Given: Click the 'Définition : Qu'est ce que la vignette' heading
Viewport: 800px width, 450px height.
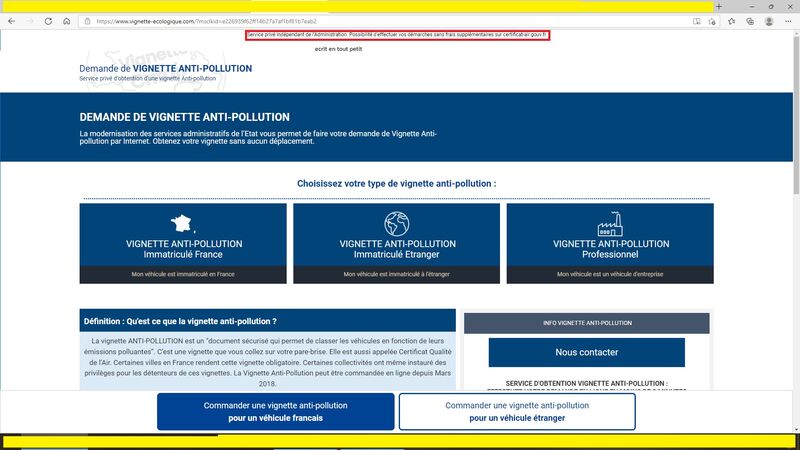Looking at the screenshot, I should click(x=180, y=321).
